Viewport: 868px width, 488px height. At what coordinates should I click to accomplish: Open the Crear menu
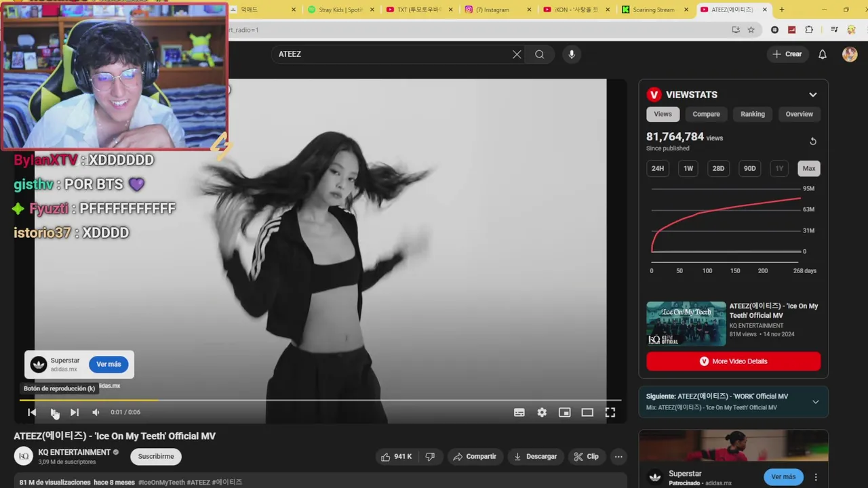787,54
